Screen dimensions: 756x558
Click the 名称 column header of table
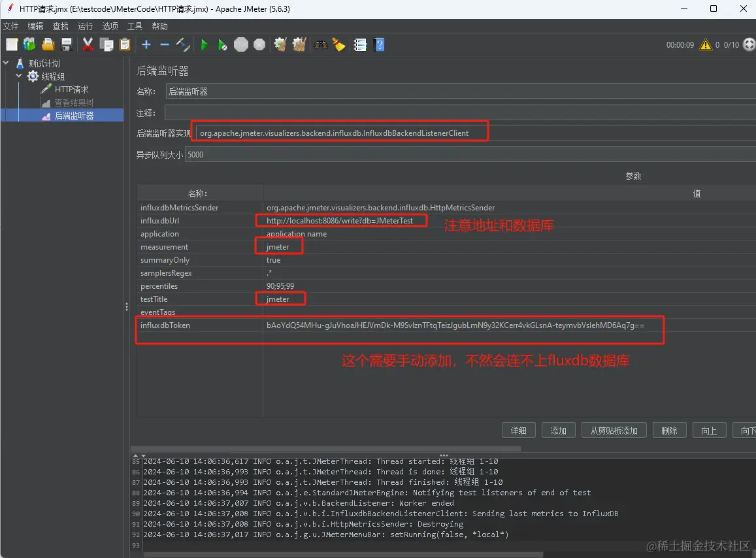[x=200, y=193]
